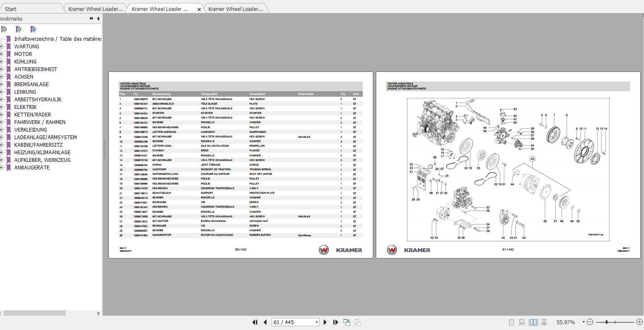The width and height of the screenshot is (644, 330).
Task: Close the active Kramer Wheel Loader tab
Action: pos(199,9)
